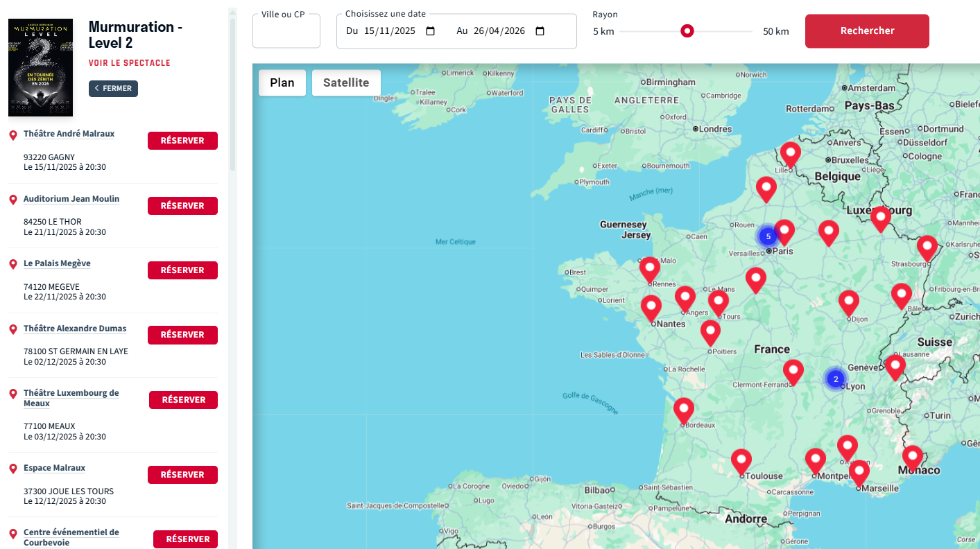The image size is (980, 549).
Task: Click the Ville ou CP input field
Action: coord(286,33)
